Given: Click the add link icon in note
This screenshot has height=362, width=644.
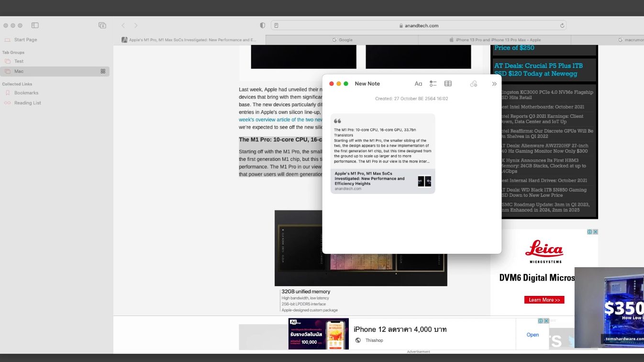Looking at the screenshot, I should tap(474, 84).
